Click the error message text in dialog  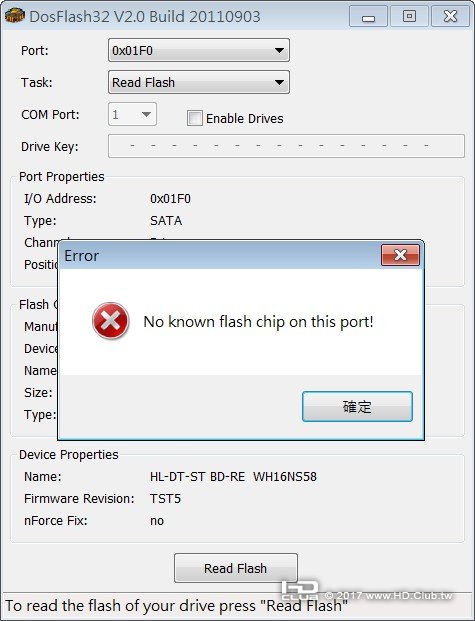pyautogui.click(x=258, y=322)
